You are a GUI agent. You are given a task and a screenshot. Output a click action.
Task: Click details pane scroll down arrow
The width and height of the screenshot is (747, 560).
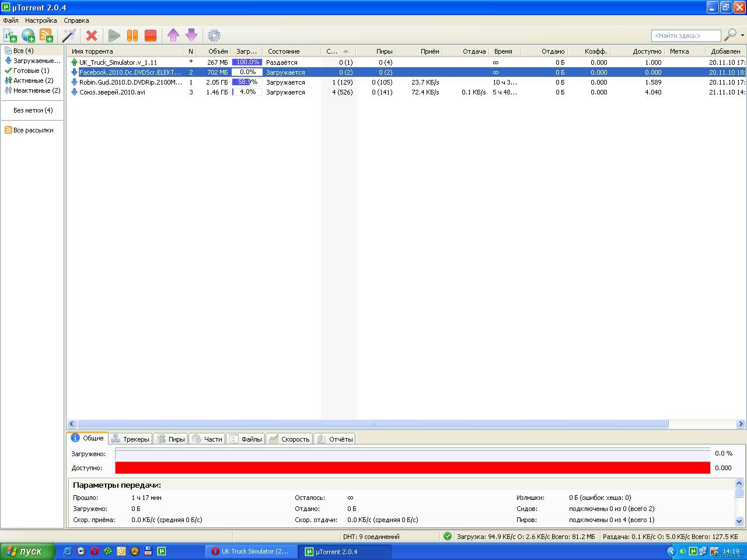(739, 521)
